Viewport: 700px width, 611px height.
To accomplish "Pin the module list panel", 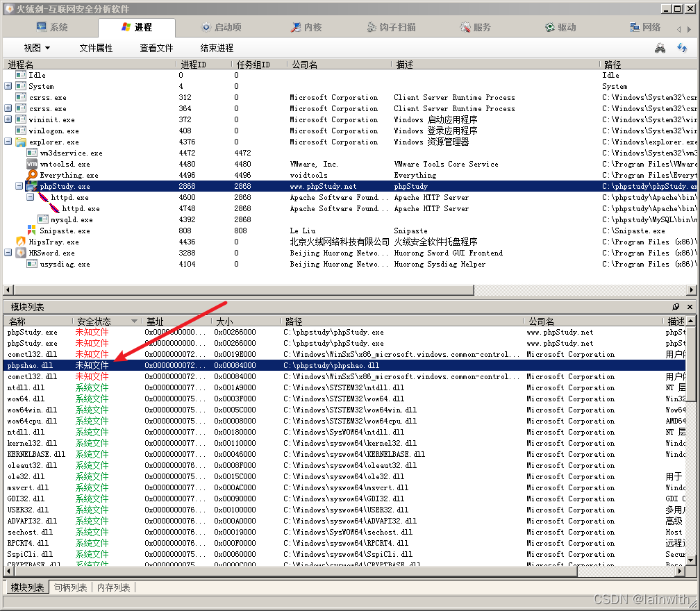I will click(x=676, y=307).
